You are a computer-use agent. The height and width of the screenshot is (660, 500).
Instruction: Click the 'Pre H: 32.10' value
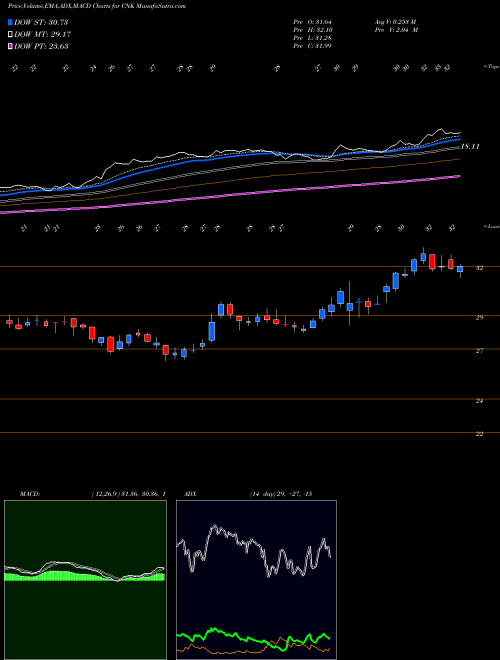(313, 30)
